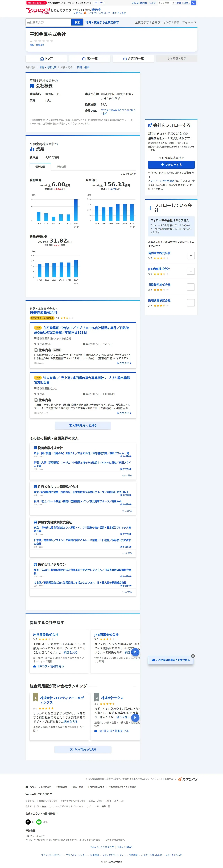Open 株式会社ラクス ranking card
This screenshot has width=223, height=868.
(112, 698)
